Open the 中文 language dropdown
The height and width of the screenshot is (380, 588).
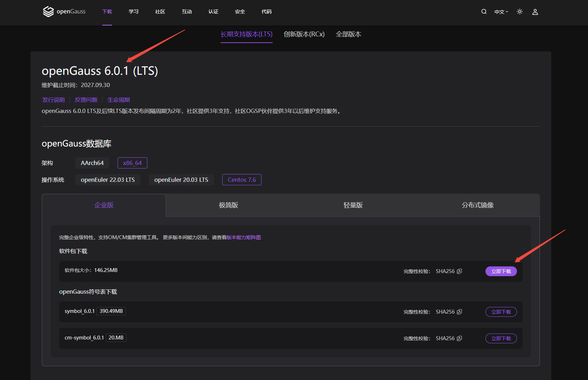[501, 12]
